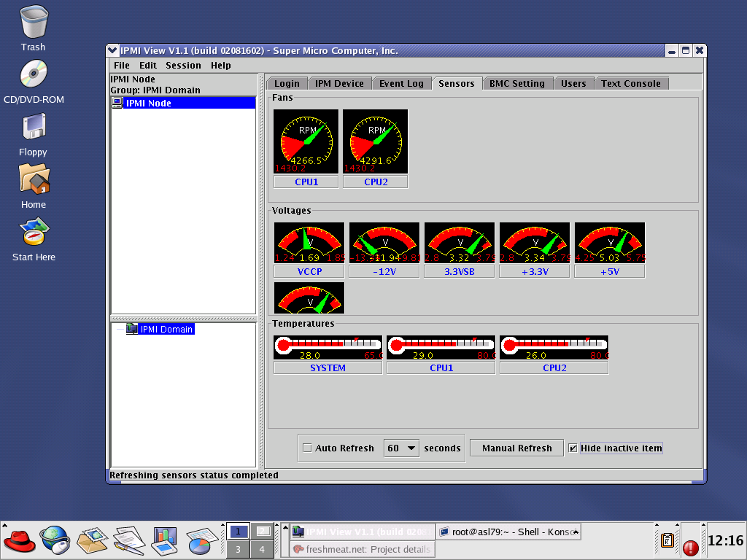The width and height of the screenshot is (747, 560).
Task: Launch the spreadsheet chart icon in panel
Action: [202, 542]
